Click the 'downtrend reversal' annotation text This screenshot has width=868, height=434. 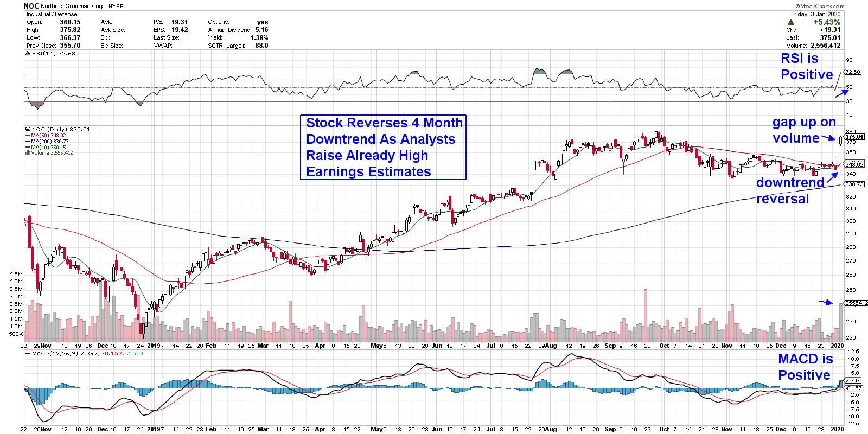pyautogui.click(x=790, y=191)
